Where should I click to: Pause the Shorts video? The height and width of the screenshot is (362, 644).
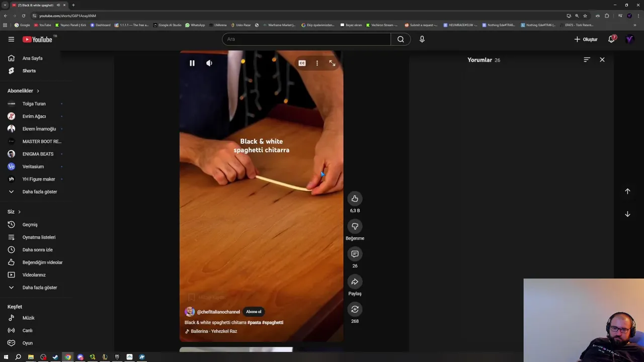192,63
